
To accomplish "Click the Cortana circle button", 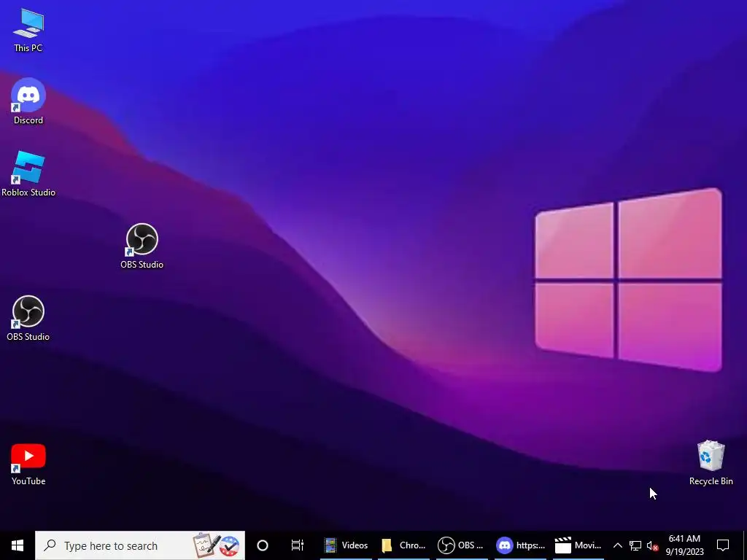I will click(x=263, y=545).
